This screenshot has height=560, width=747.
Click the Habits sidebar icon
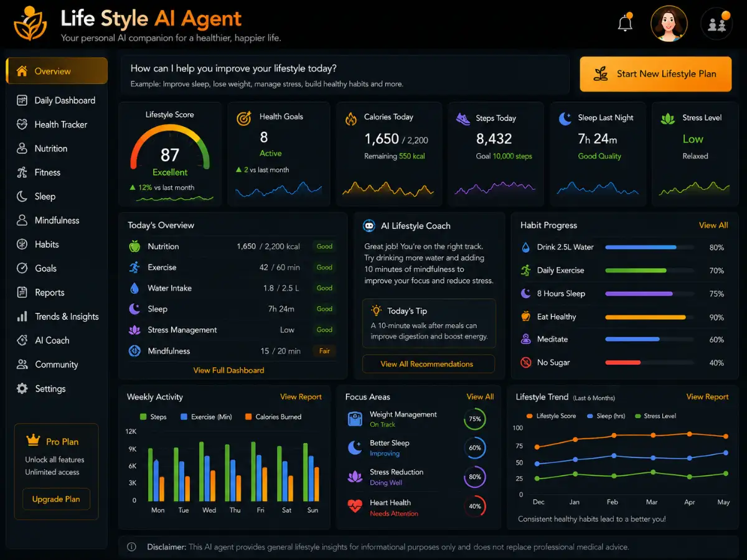22,245
